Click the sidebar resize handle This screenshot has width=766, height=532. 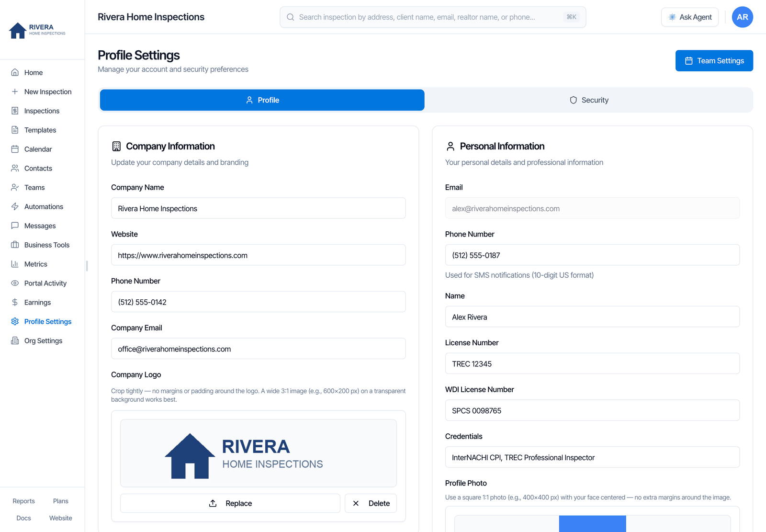point(87,266)
